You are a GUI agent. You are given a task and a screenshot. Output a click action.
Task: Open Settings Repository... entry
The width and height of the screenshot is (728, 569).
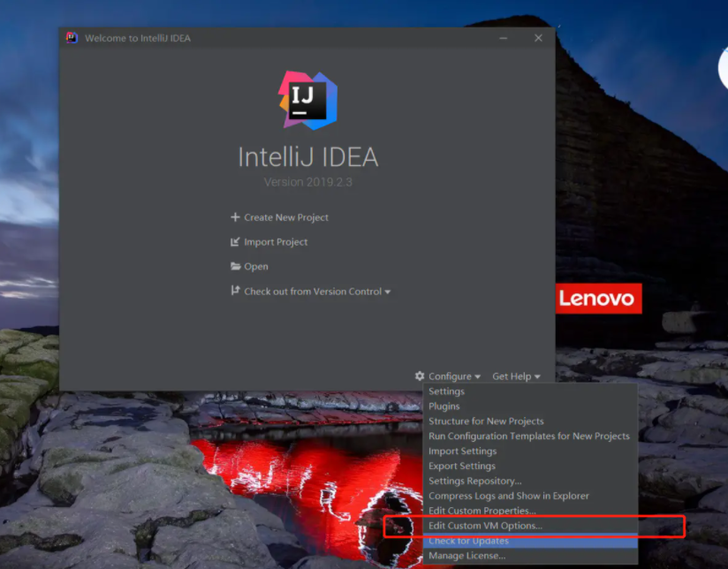click(x=530, y=481)
